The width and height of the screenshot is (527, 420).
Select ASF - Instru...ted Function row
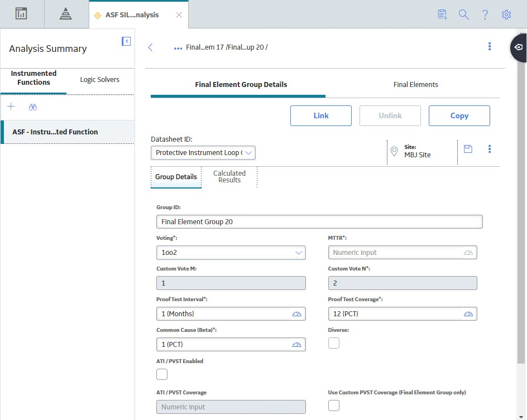pos(68,132)
